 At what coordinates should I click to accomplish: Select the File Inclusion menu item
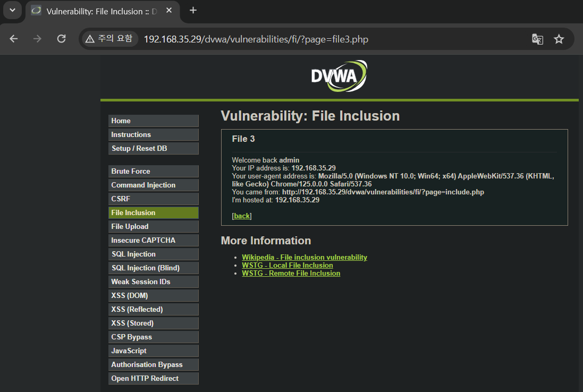[x=153, y=212]
